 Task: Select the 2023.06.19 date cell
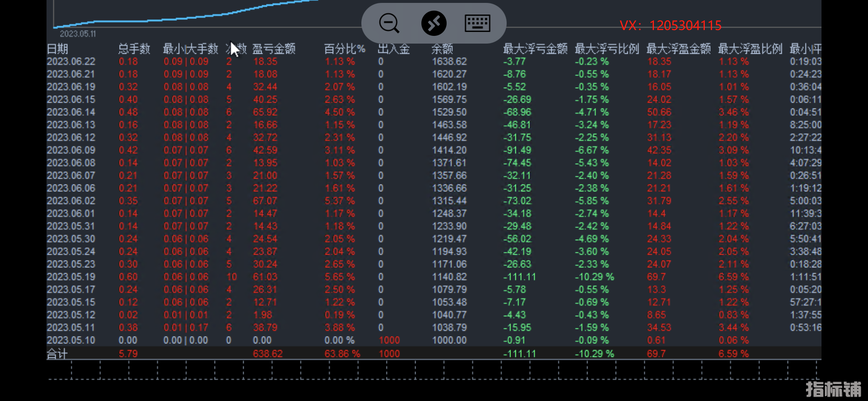coord(71,87)
